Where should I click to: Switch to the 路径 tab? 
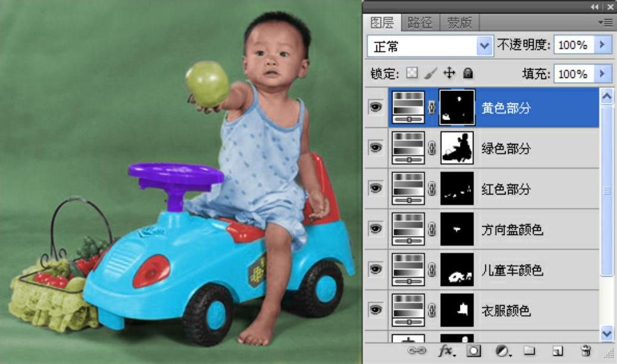(419, 23)
